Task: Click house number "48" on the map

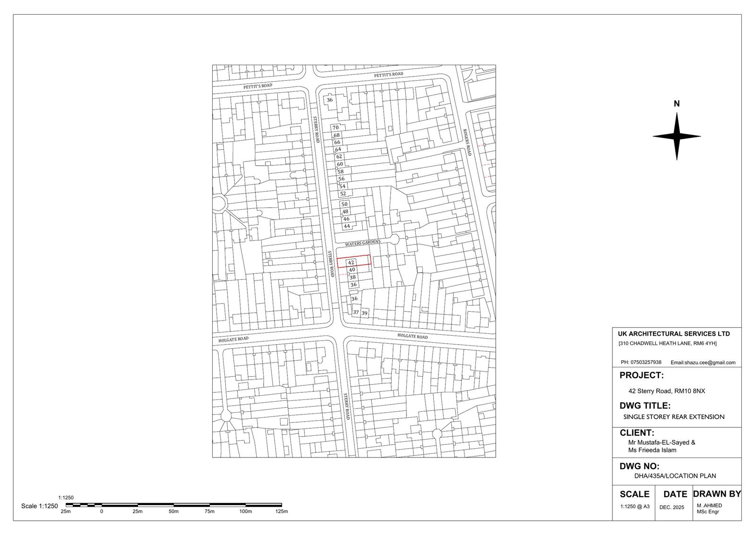Action: coord(345,212)
